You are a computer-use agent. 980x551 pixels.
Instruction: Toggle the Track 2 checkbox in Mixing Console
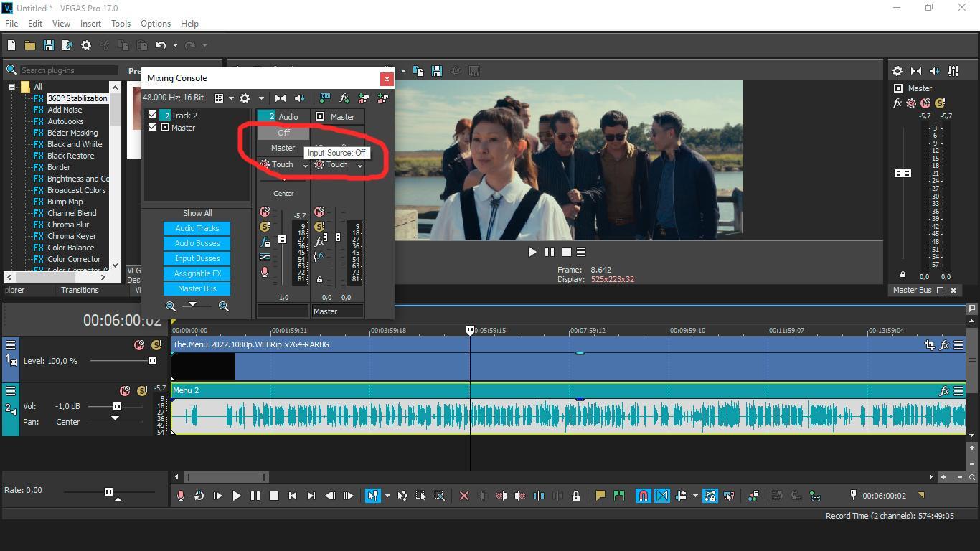[153, 115]
